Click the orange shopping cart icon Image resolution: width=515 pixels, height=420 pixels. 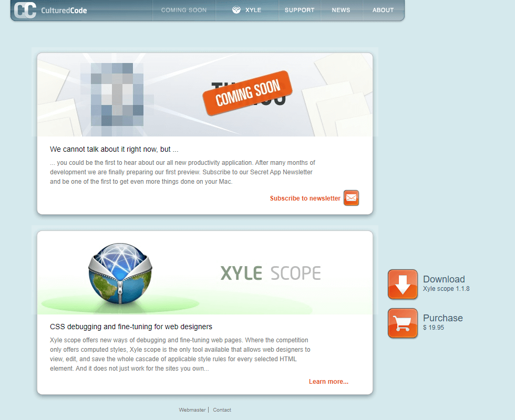pos(403,323)
